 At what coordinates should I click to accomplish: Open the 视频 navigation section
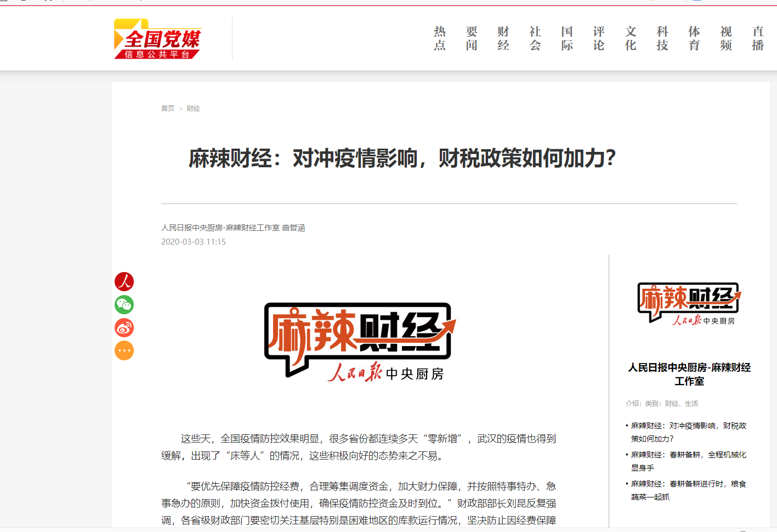coord(726,38)
